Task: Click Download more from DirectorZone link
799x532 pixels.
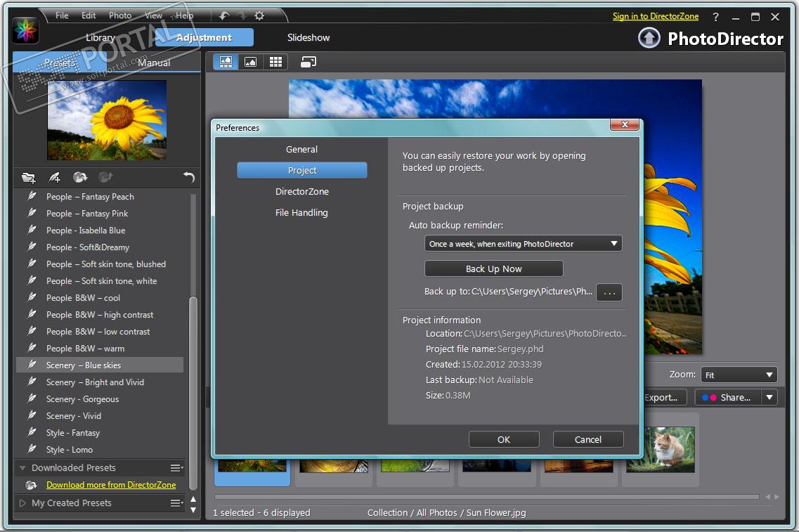Action: click(x=111, y=485)
